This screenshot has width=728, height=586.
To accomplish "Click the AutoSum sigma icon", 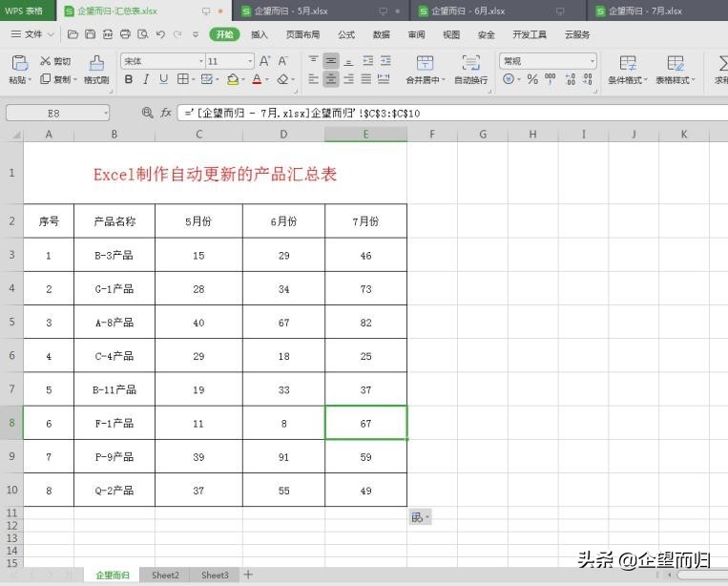I will pos(722,63).
